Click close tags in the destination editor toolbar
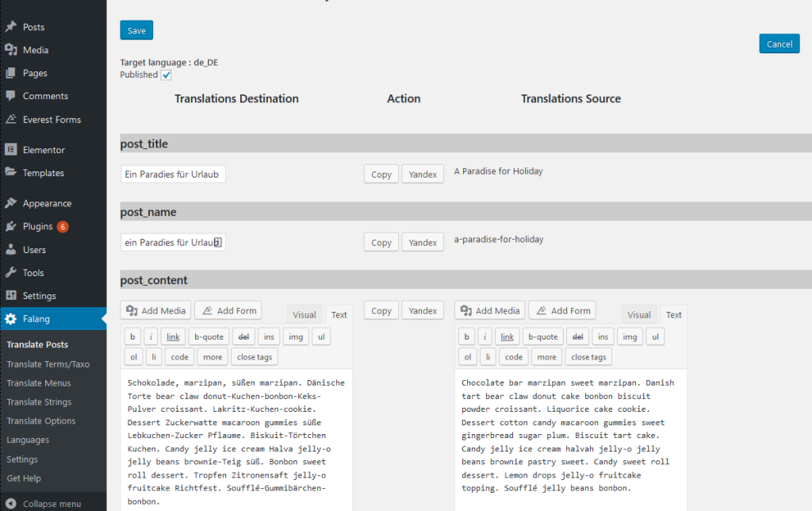Screen dimensions: 812x511 [x=254, y=356]
